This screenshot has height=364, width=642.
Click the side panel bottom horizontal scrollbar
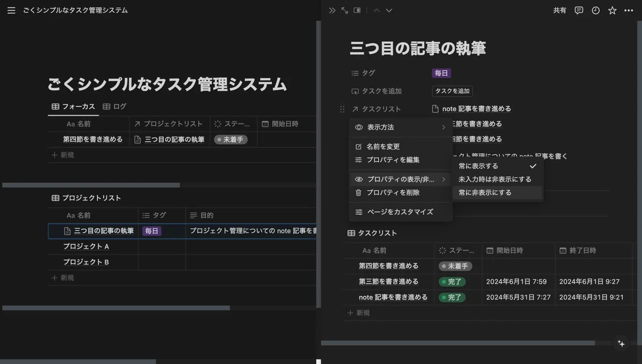[458, 343]
